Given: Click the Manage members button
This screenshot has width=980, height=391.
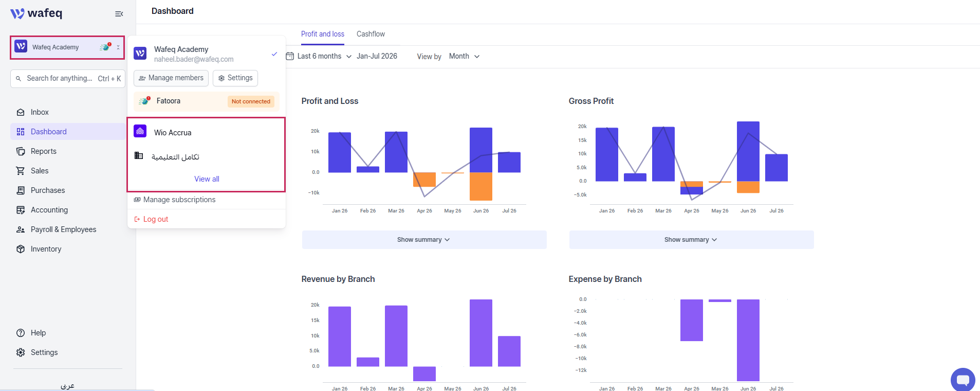Looking at the screenshot, I should (171, 78).
